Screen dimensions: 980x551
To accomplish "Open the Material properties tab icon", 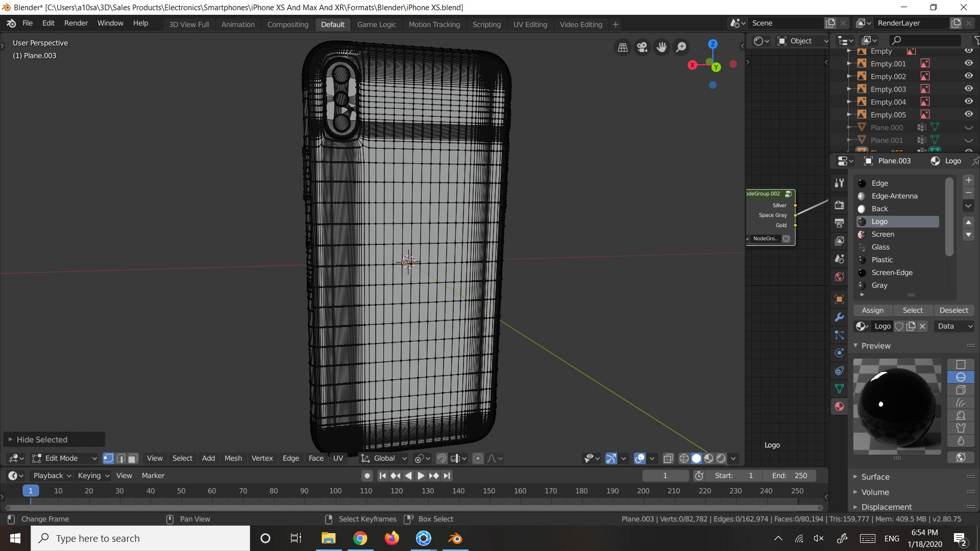I will (x=839, y=407).
